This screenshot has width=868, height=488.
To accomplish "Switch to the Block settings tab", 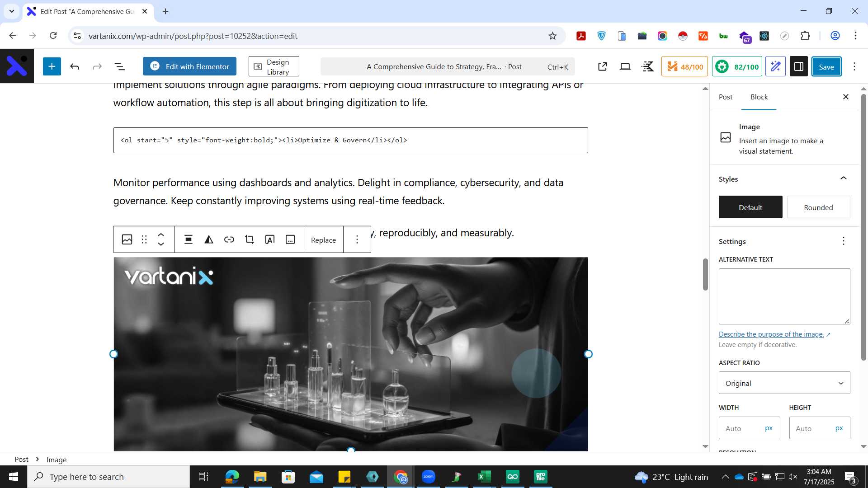I will coord(759,97).
